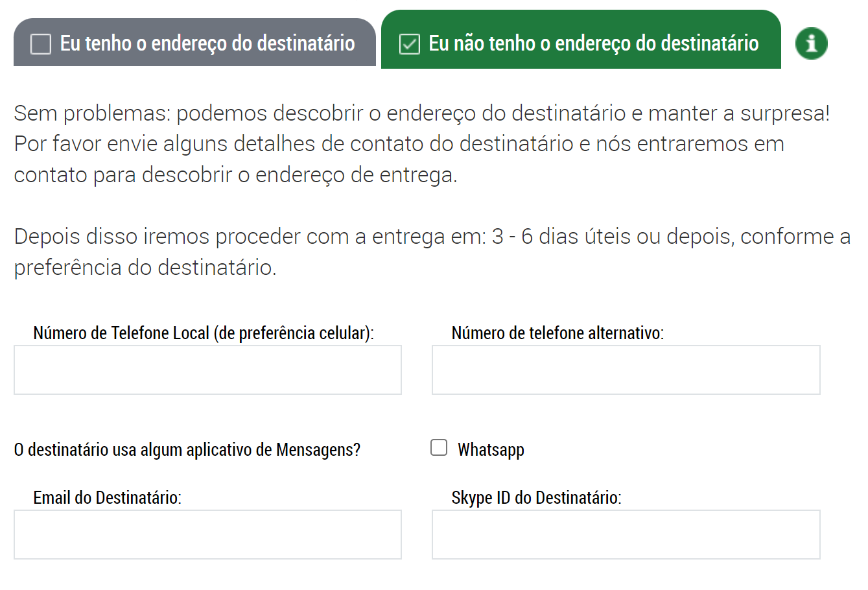Image resolution: width=868 pixels, height=590 pixels.
Task: Click the 'Número de Telefone Local' input field
Action: pos(207,370)
